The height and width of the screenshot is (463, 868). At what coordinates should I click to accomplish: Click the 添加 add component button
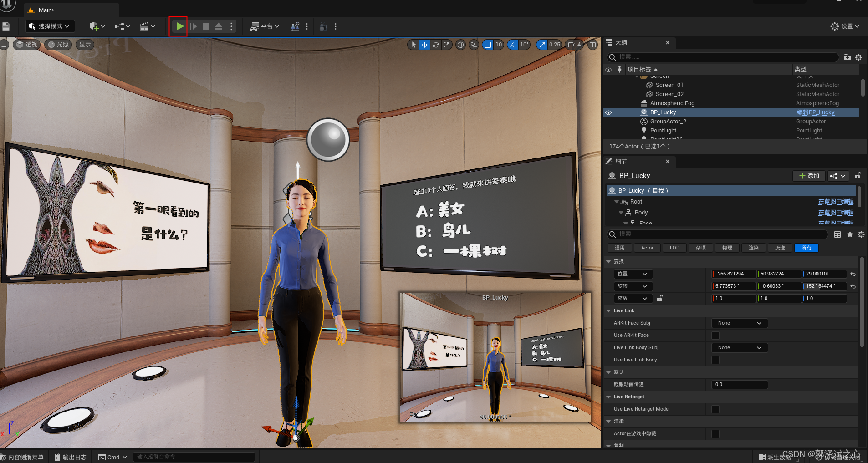point(809,176)
